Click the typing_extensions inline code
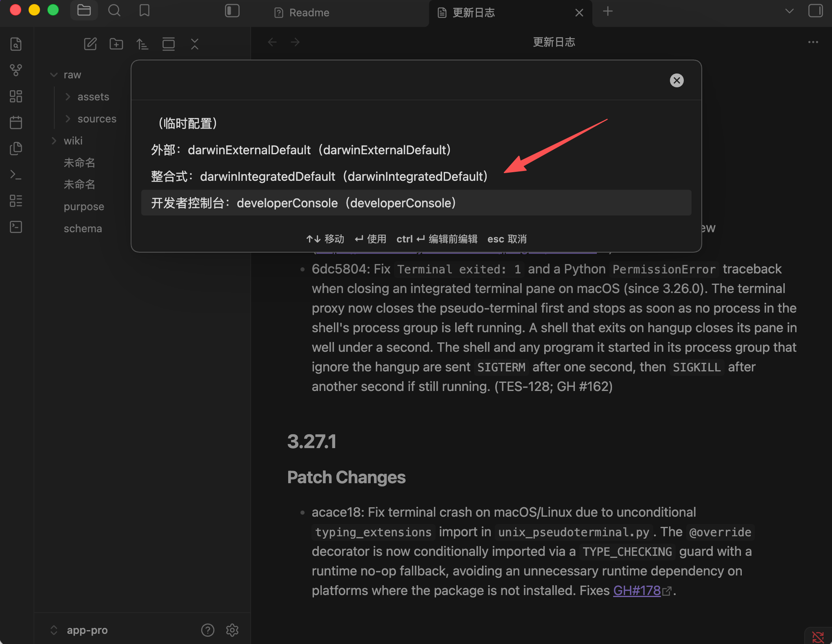 373,532
